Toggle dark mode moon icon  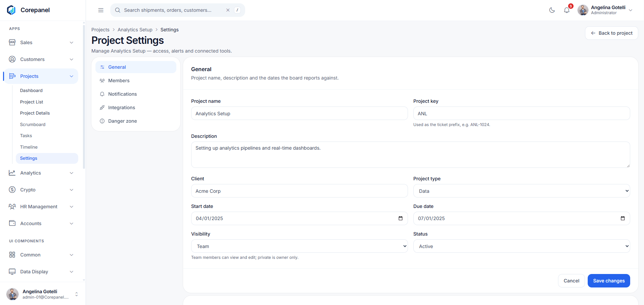pos(552,10)
